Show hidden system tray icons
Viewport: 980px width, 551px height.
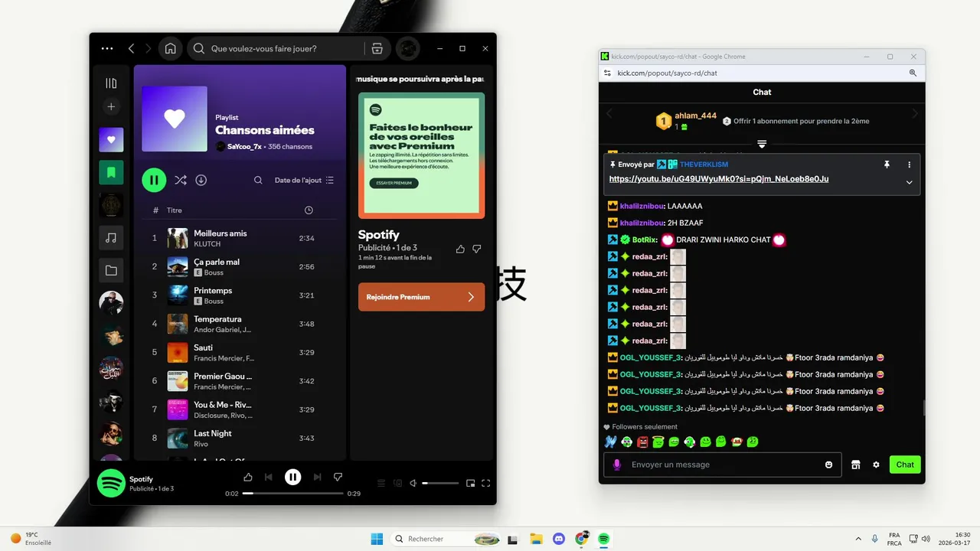(x=857, y=539)
